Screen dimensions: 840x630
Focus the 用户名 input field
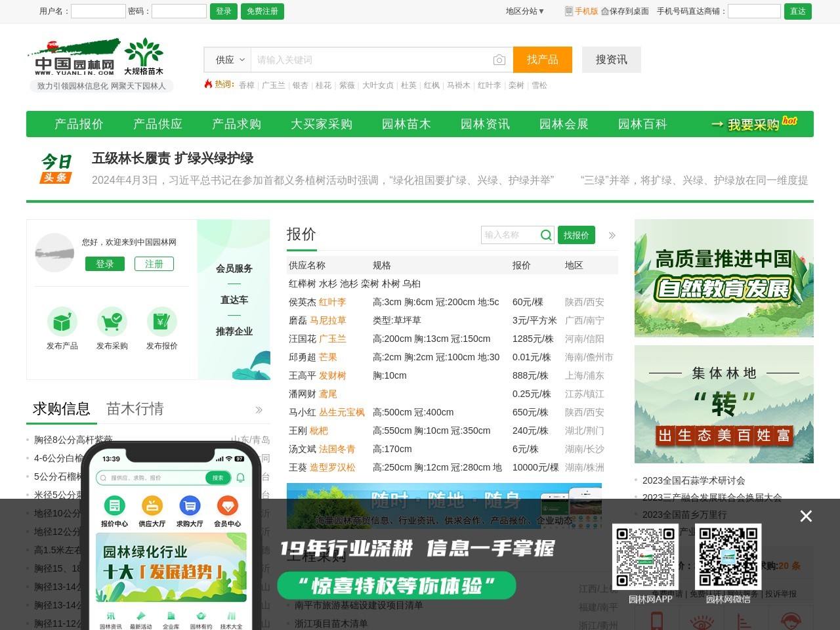click(98, 11)
